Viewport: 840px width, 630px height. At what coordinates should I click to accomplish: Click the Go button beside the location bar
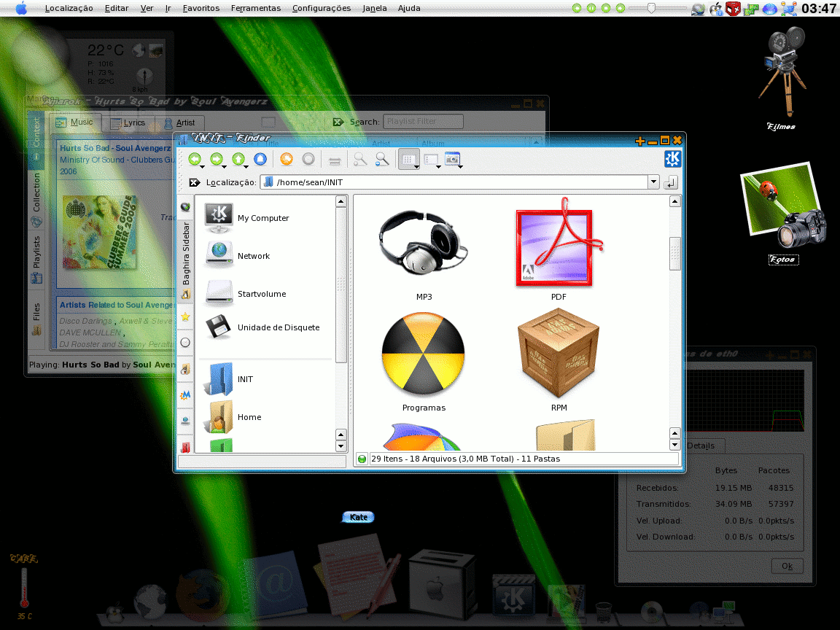coord(670,183)
